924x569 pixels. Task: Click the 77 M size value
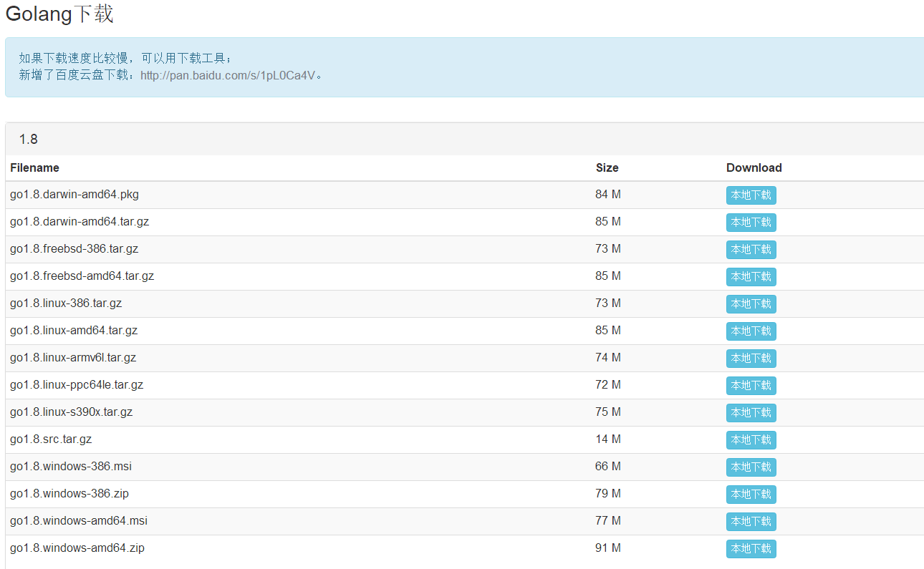(x=608, y=521)
